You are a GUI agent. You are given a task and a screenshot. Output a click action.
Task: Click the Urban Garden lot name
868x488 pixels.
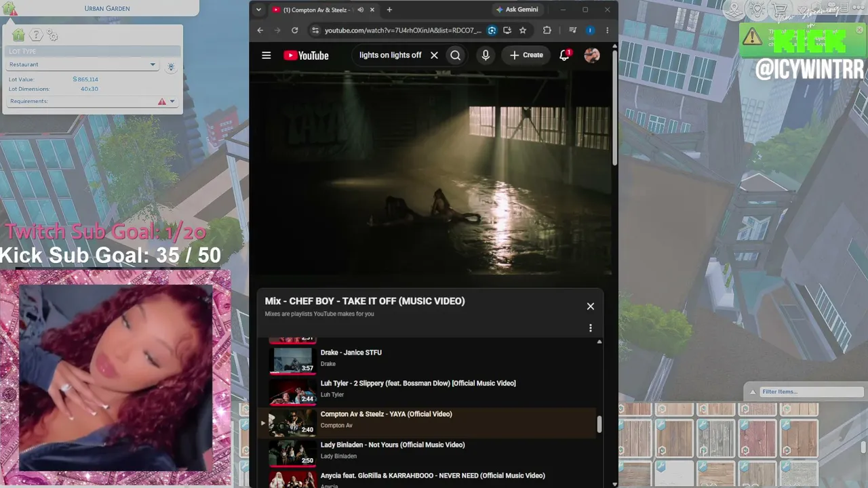coord(107,8)
